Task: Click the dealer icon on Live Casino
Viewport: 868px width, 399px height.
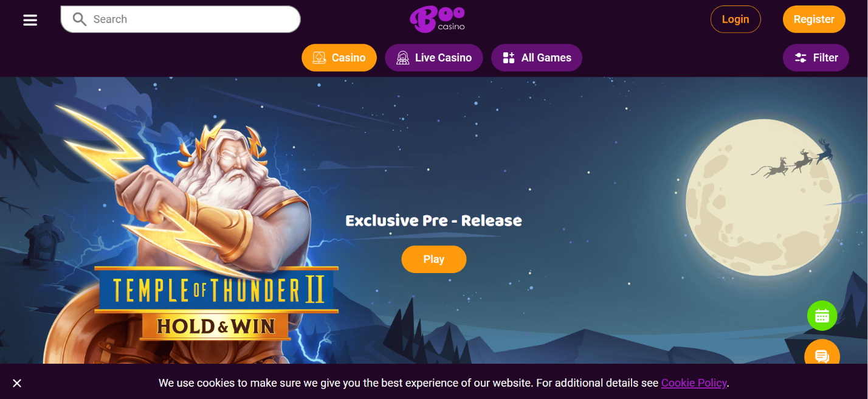Action: (402, 58)
